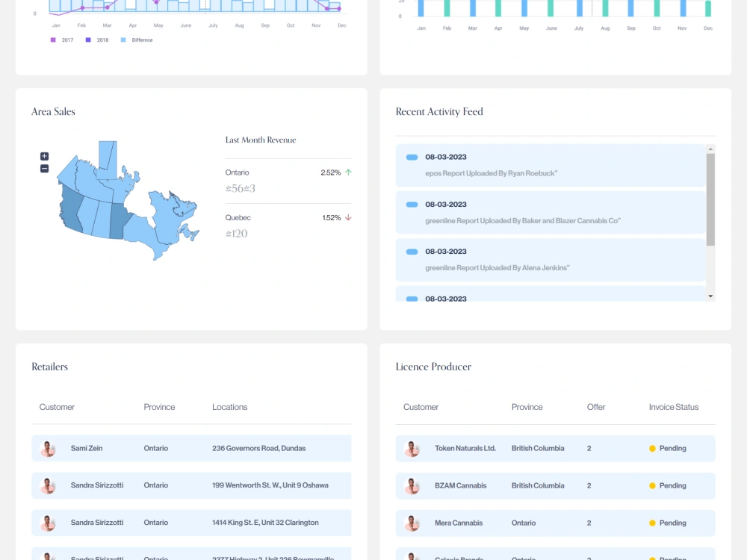Click avatar for 1414 King St. row
The image size is (747, 560).
coord(48,523)
